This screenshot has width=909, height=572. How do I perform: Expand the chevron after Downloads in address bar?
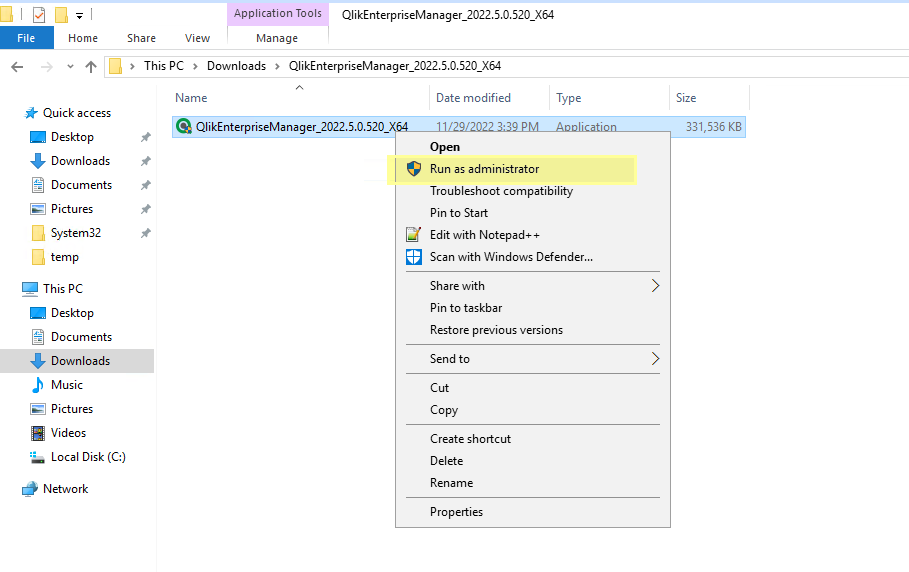pos(277,66)
